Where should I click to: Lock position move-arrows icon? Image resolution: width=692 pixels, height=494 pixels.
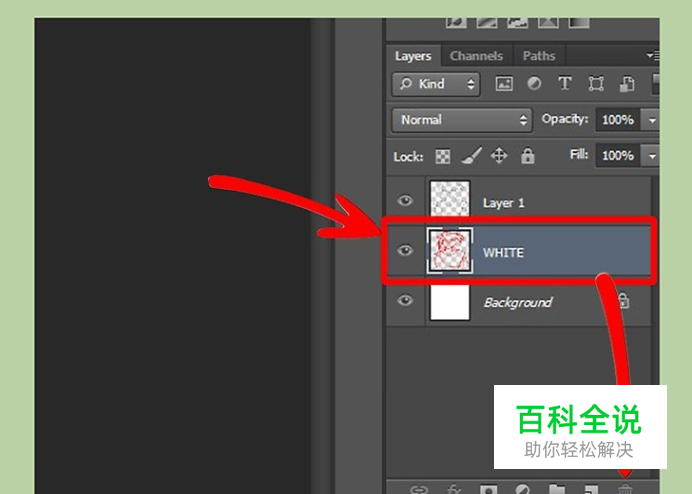pyautogui.click(x=499, y=156)
